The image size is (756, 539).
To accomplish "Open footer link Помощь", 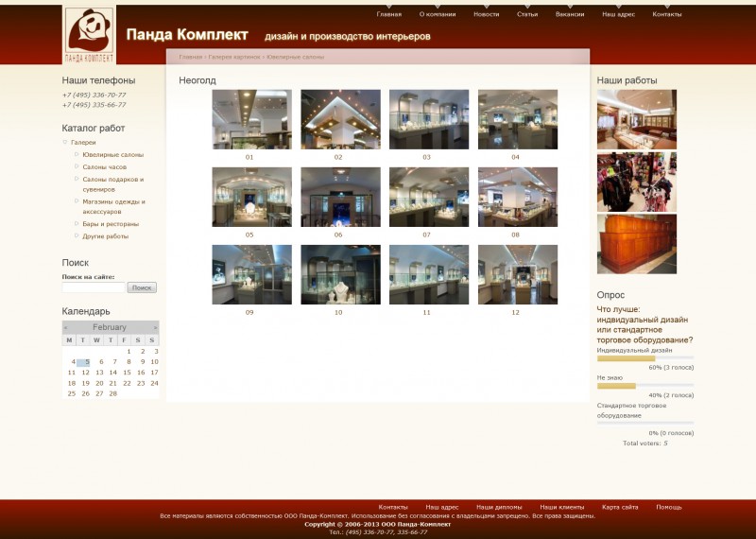I will point(669,507).
